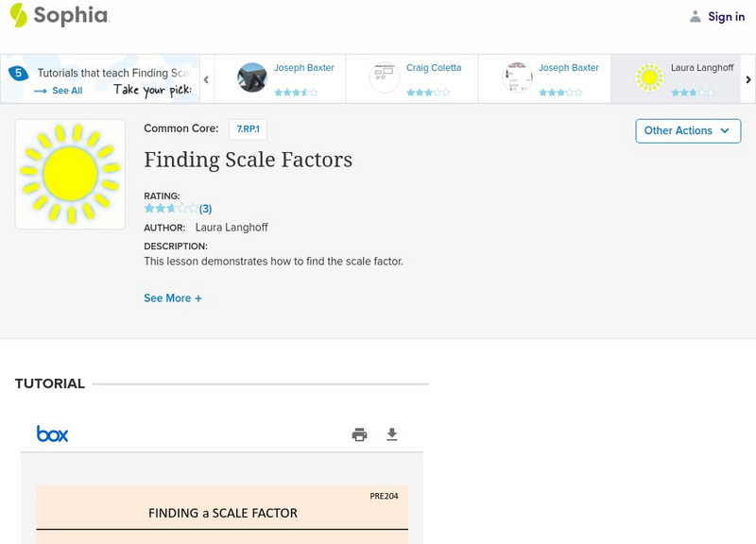The image size is (756, 544).
Task: Click the Sophia logo icon
Action: coord(18,15)
